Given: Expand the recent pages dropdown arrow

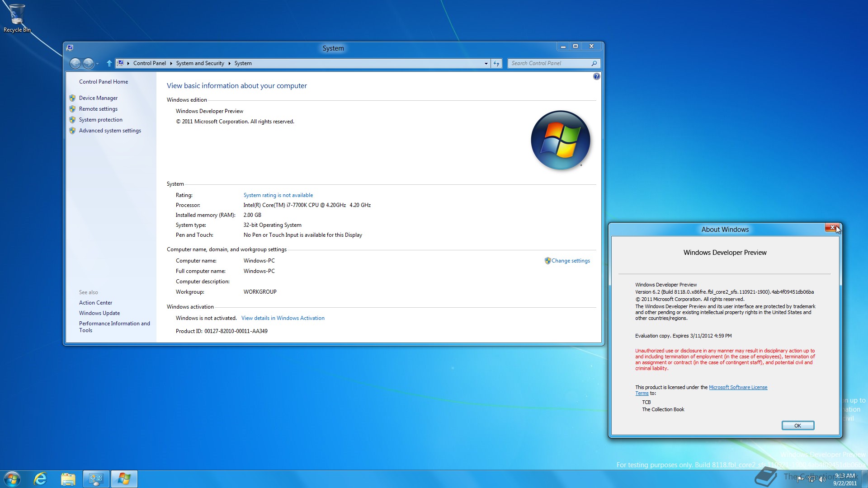Looking at the screenshot, I should (97, 64).
